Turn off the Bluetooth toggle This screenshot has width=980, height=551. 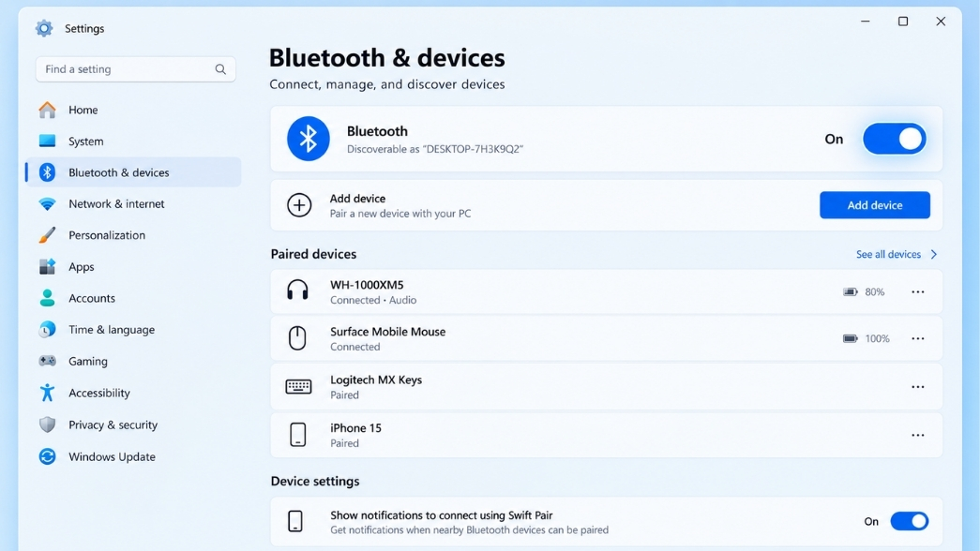coord(895,139)
